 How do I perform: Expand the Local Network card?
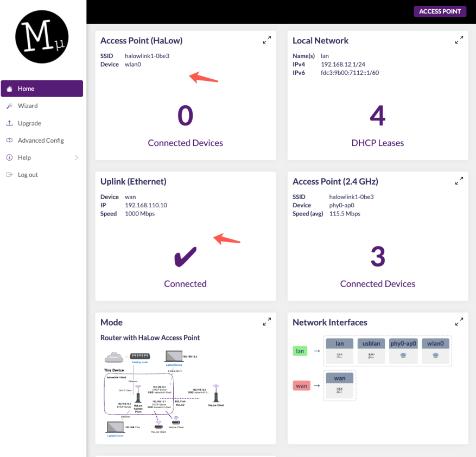tap(459, 40)
